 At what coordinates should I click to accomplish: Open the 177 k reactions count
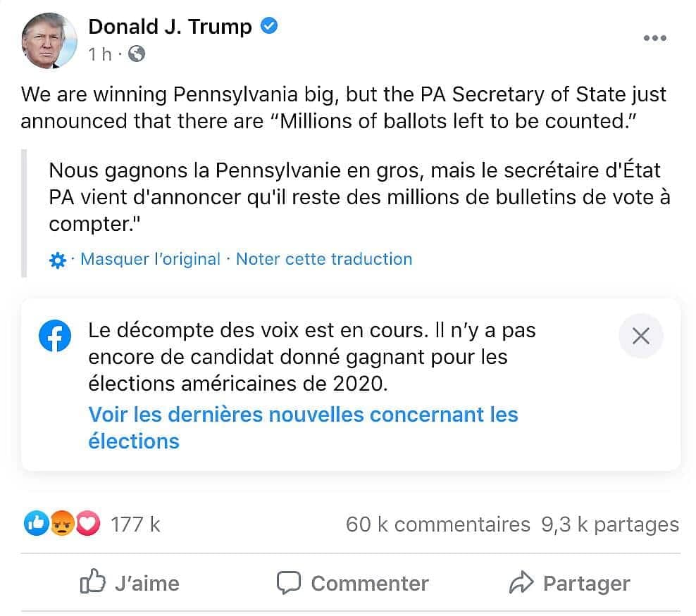136,524
